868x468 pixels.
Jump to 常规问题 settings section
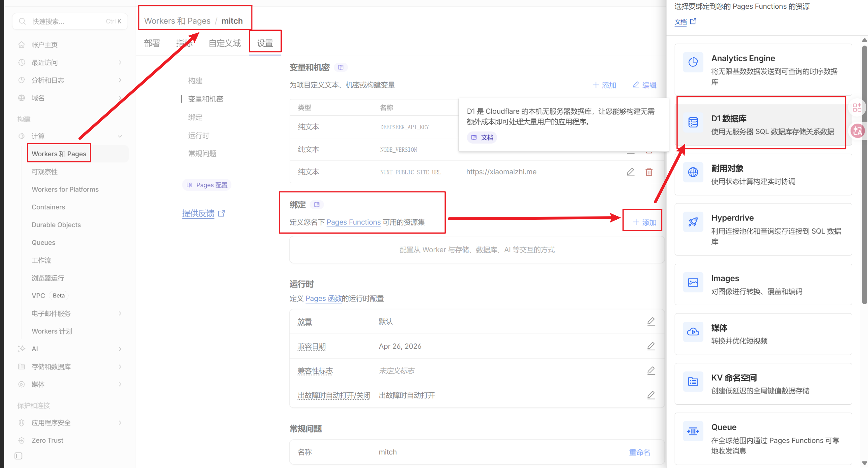(x=202, y=154)
